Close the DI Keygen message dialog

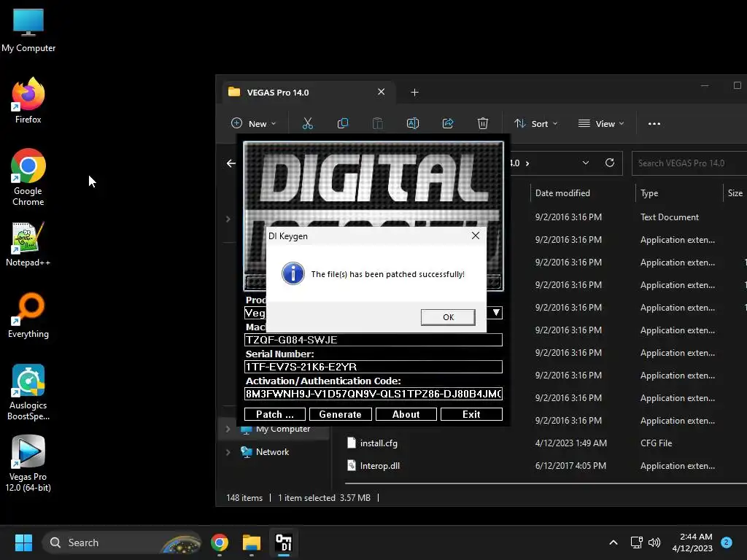(475, 236)
